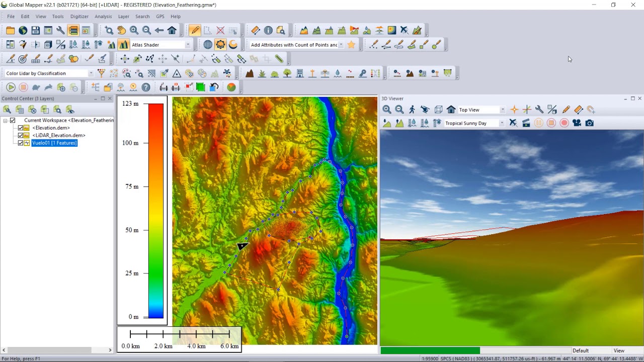The height and width of the screenshot is (362, 644).
Task: Click the Zoom In magnifier in main toolbar
Action: [x=134, y=31]
